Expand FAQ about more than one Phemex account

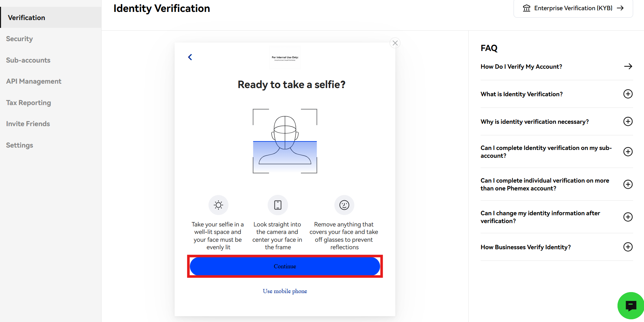pos(628,184)
